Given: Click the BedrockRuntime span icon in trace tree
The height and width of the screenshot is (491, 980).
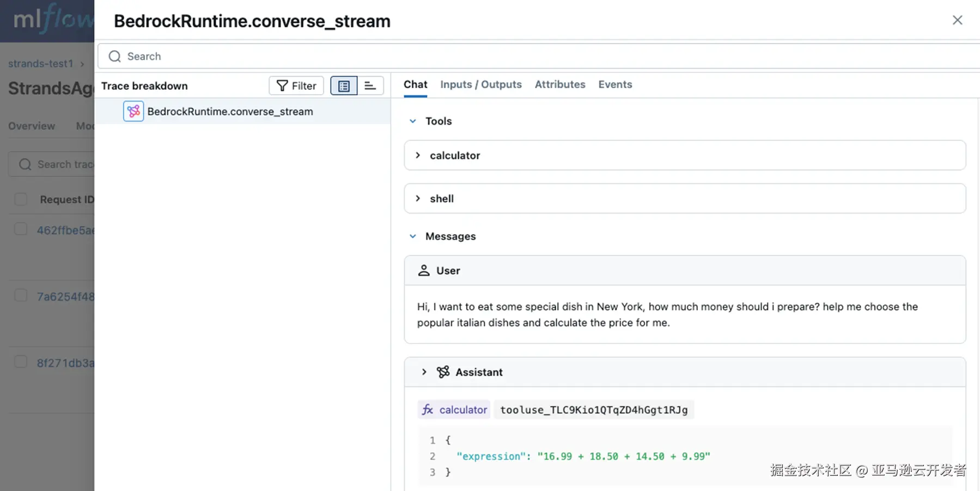Looking at the screenshot, I should tap(133, 112).
